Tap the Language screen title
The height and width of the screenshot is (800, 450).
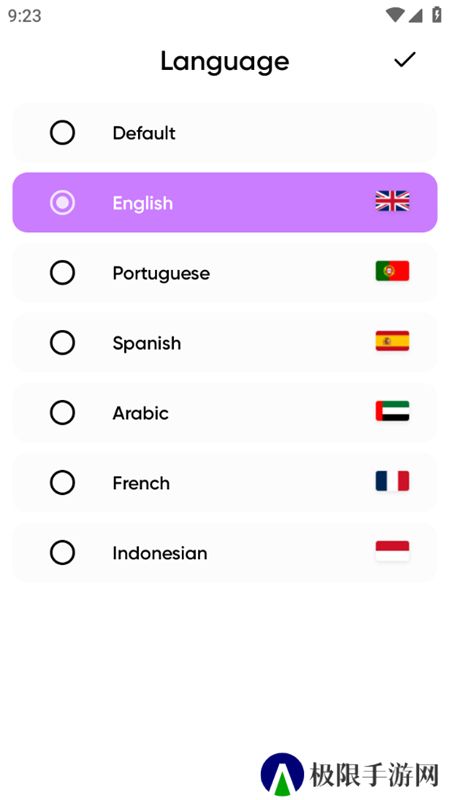[x=224, y=62]
